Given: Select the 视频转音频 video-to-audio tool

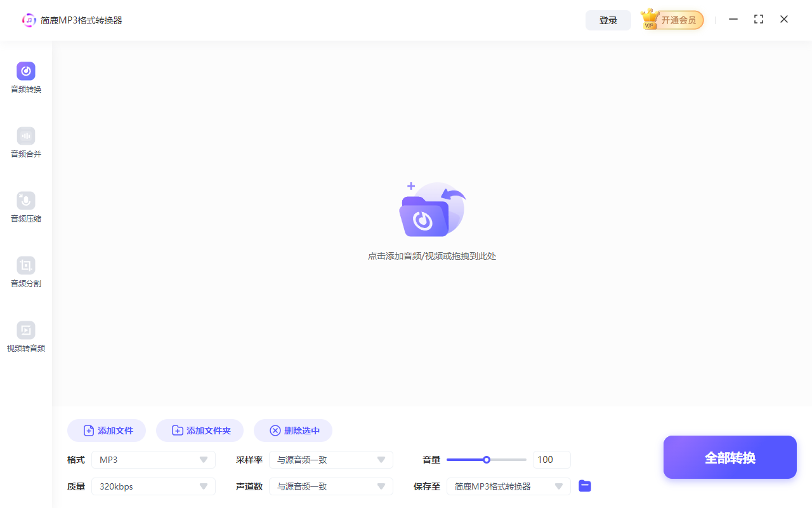Looking at the screenshot, I should [x=25, y=335].
